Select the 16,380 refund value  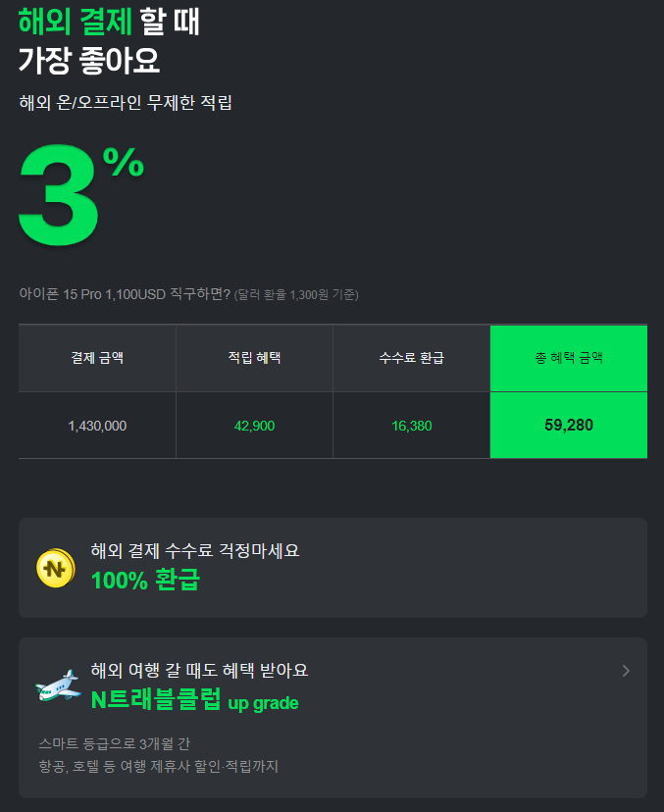[x=411, y=425]
